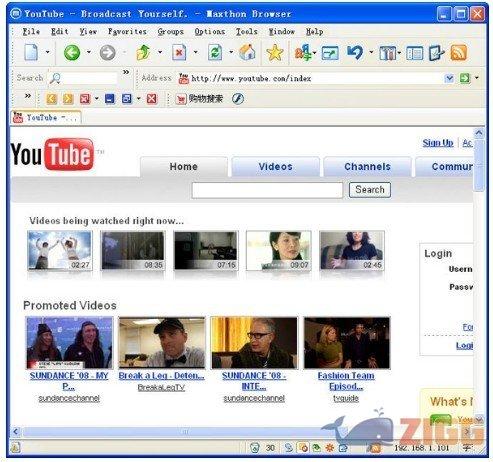Expand the Search bar chevron overflow

click(x=126, y=72)
